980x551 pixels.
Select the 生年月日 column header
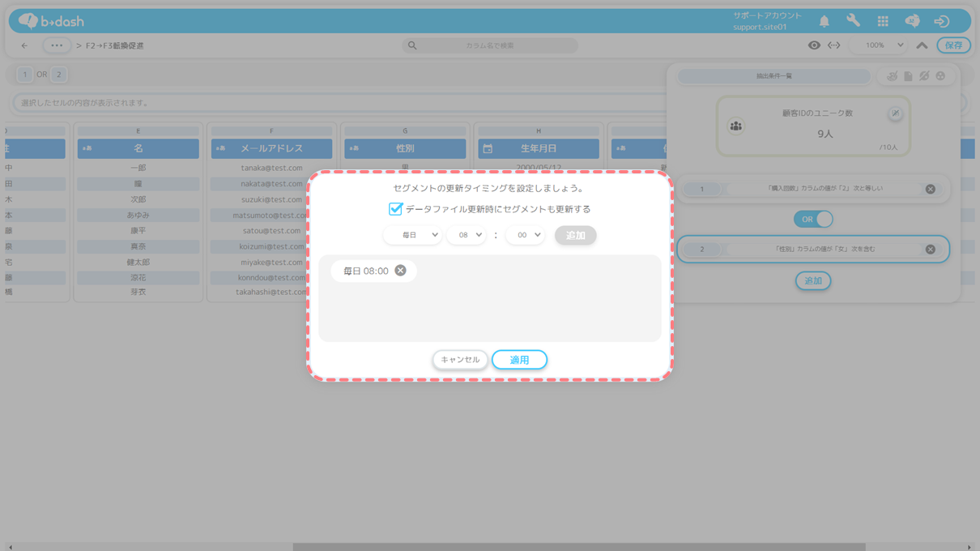tap(539, 148)
